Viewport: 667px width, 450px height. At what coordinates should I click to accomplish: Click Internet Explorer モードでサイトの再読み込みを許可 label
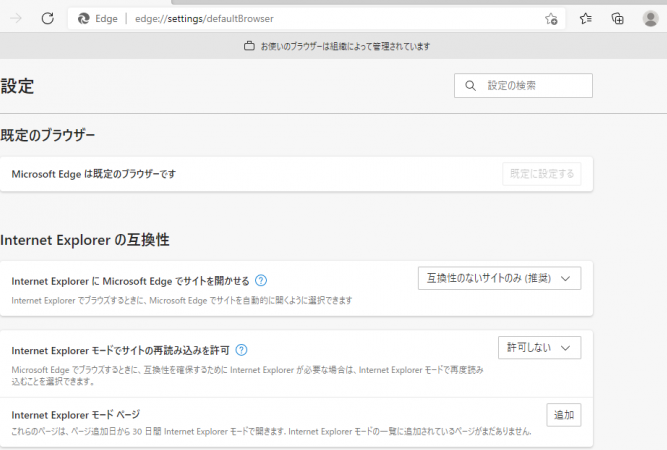[x=120, y=350]
